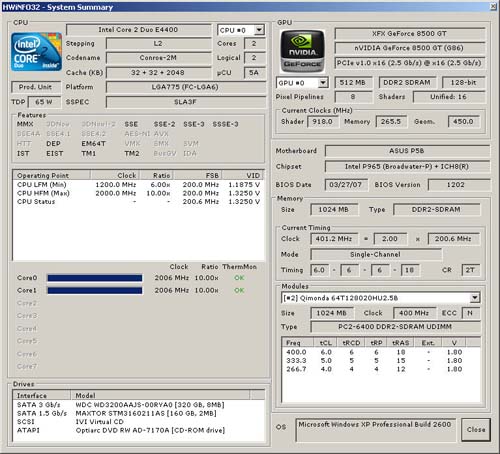Image resolution: width=500 pixels, height=454 pixels.
Task: Click the ASUS P5B motherboard field
Action: (x=407, y=151)
